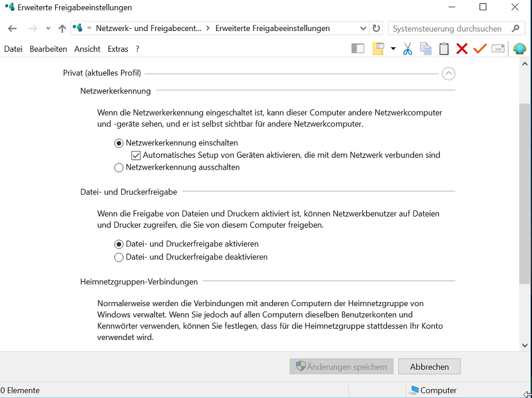This screenshot has width=532, height=398.
Task: Click the shield icon on Änderungen speichern
Action: (x=300, y=366)
